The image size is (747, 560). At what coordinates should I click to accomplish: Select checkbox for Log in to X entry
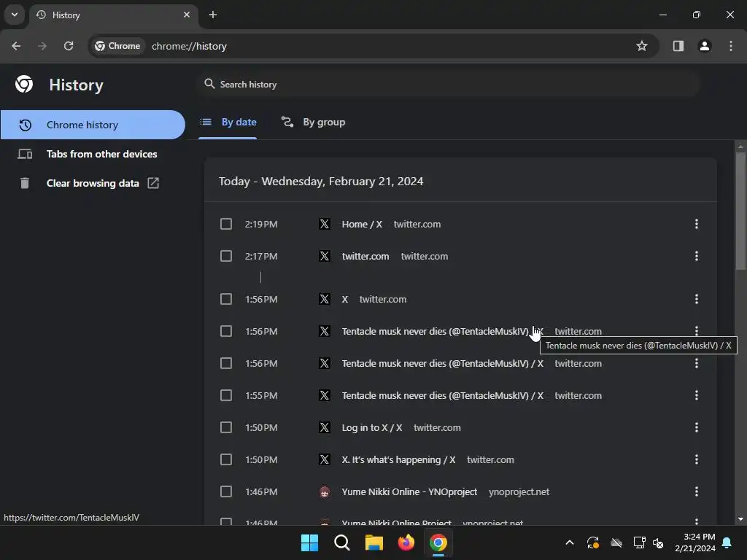click(226, 427)
